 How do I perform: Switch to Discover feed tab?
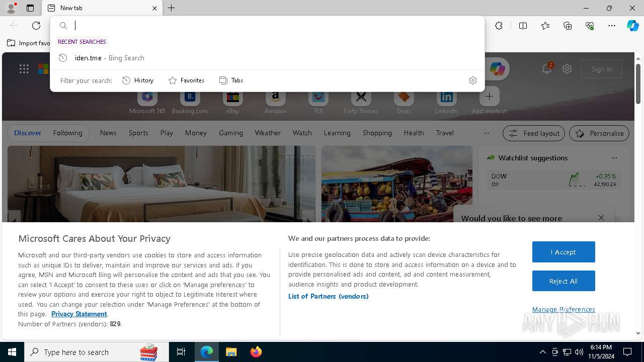(28, 133)
